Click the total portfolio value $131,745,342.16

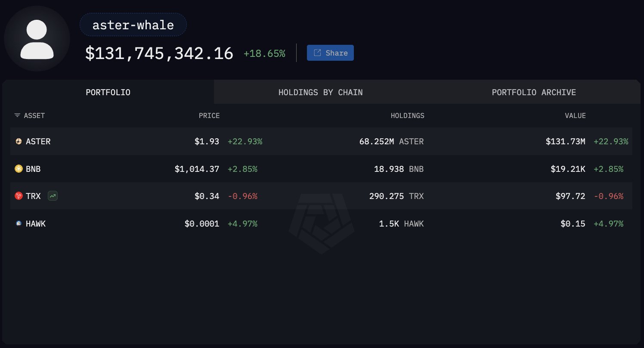159,53
